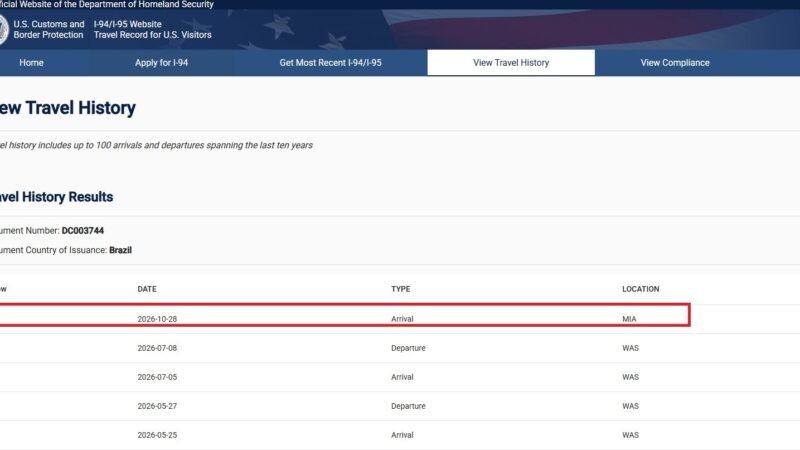The height and width of the screenshot is (450, 800).
Task: Click WAS location in 2026-05-25 row
Action: tap(630, 435)
